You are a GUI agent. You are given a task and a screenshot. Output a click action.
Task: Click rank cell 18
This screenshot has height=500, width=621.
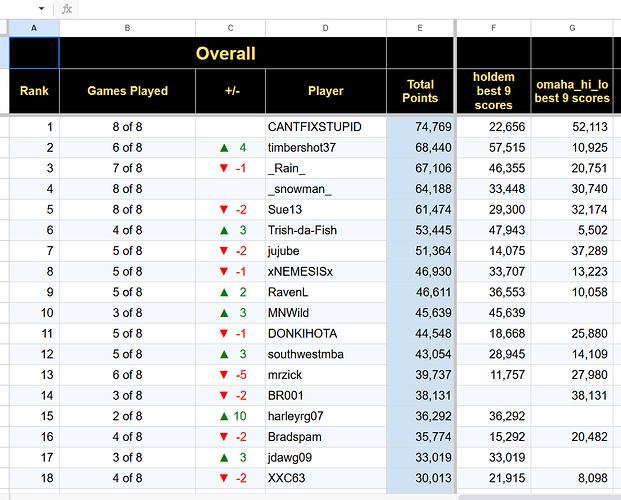34,478
